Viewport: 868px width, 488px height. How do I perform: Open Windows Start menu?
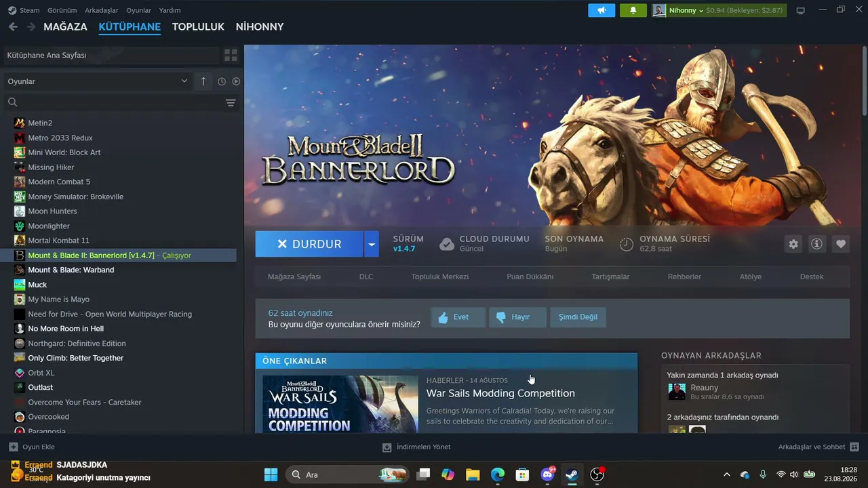click(271, 474)
